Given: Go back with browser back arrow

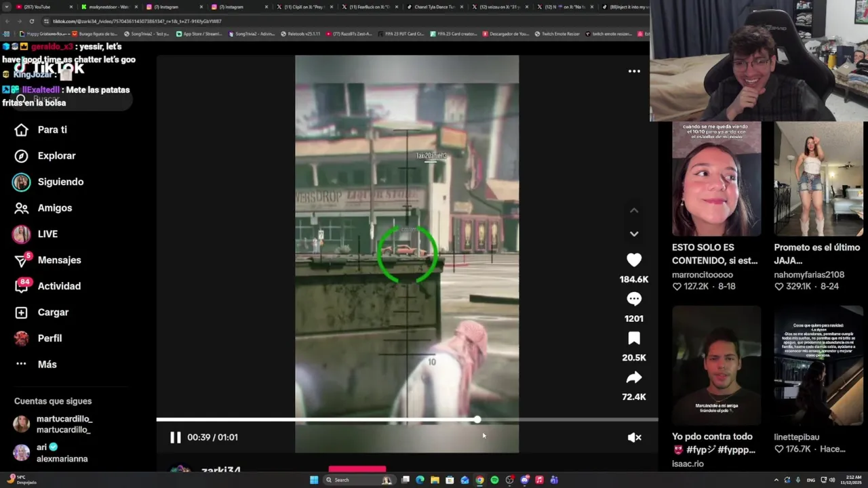Looking at the screenshot, I should (6, 21).
